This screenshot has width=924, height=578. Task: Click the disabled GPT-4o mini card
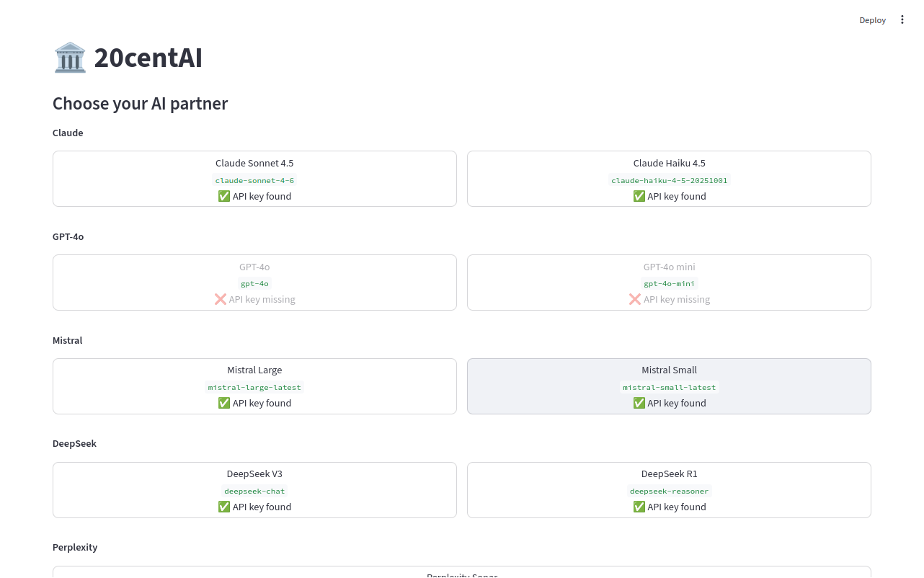click(669, 283)
